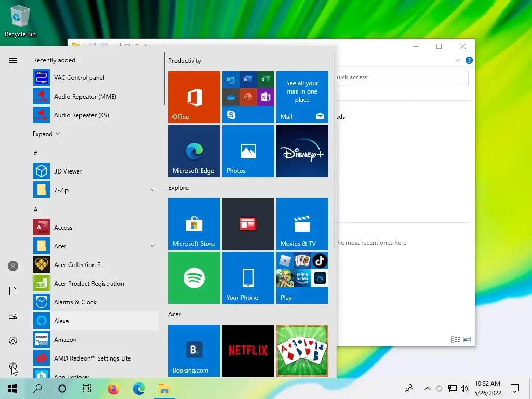The width and height of the screenshot is (532, 399).
Task: Launch Firefox from the taskbar
Action: (114, 389)
